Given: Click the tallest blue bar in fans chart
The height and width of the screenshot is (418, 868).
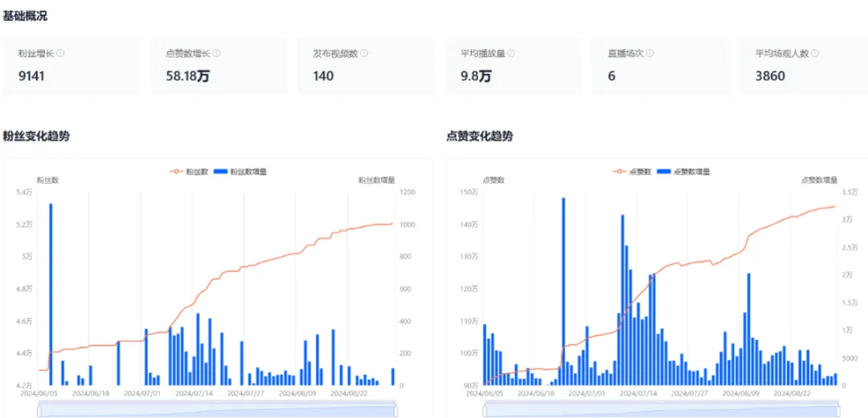Looking at the screenshot, I should click(51, 294).
